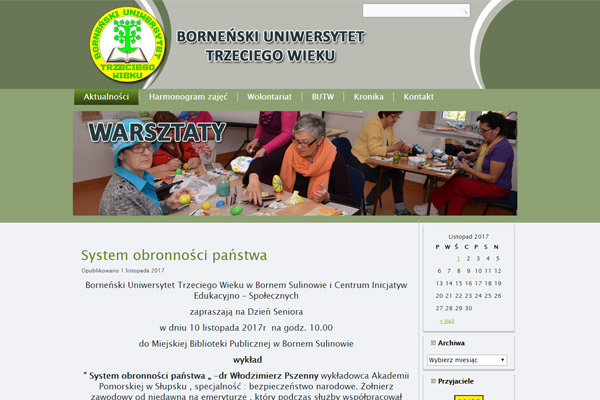Image resolution: width=600 pixels, height=400 pixels.
Task: Open the post title System obronności państwa
Action: (x=174, y=255)
